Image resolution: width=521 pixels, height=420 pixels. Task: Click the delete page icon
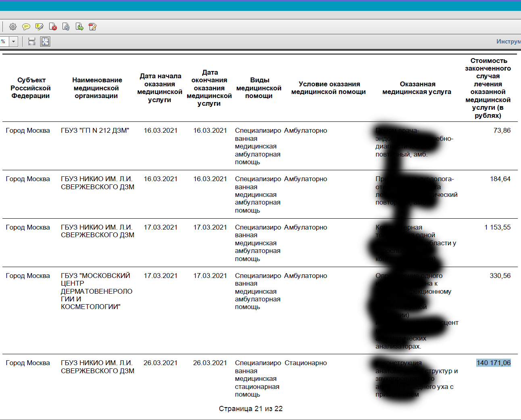[53, 27]
